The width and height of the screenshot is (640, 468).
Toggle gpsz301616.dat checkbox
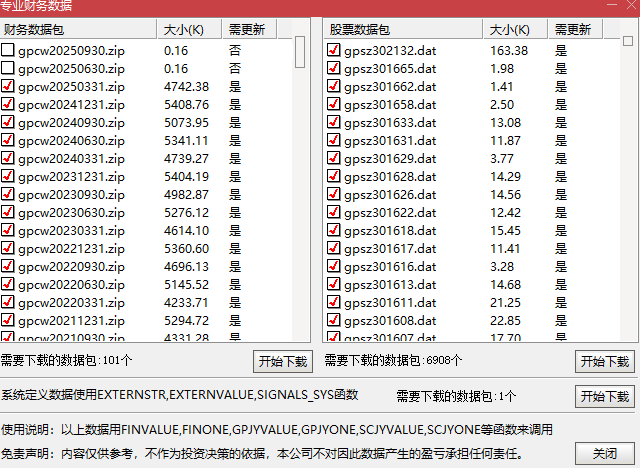click(x=333, y=266)
